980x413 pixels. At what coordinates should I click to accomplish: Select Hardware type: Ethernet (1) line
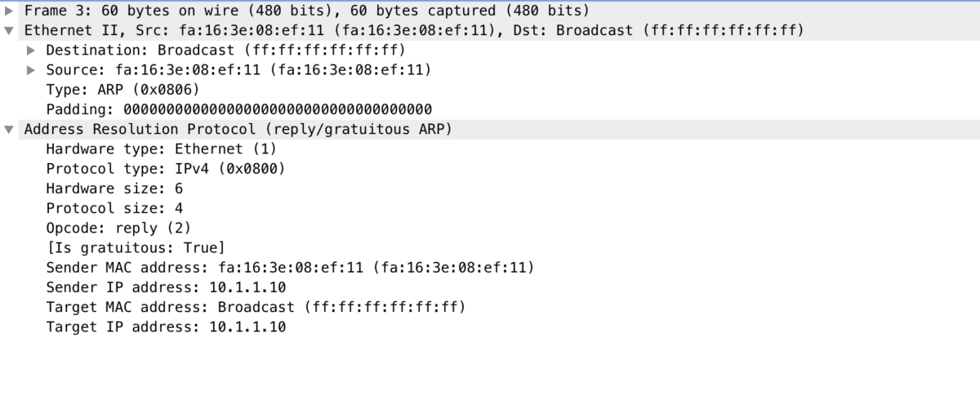pyautogui.click(x=161, y=149)
